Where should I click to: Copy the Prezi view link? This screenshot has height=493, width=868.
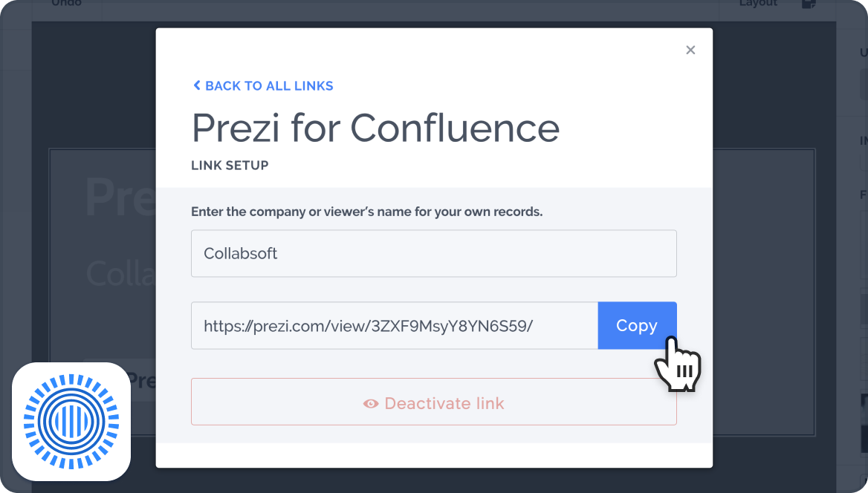[637, 325]
